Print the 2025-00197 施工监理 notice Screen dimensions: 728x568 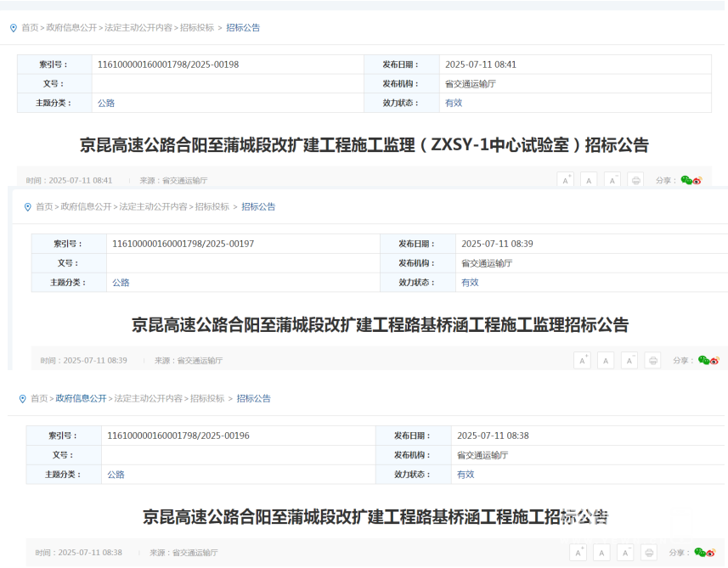coord(652,360)
